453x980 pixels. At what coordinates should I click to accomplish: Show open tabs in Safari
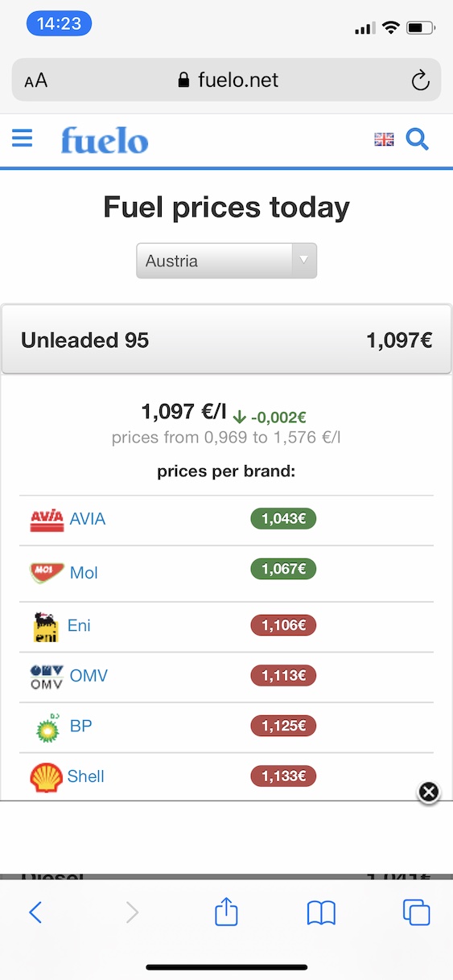416,912
